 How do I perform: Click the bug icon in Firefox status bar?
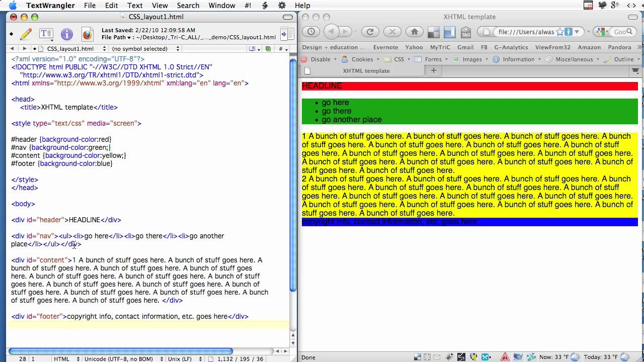pyautogui.click(x=449, y=357)
